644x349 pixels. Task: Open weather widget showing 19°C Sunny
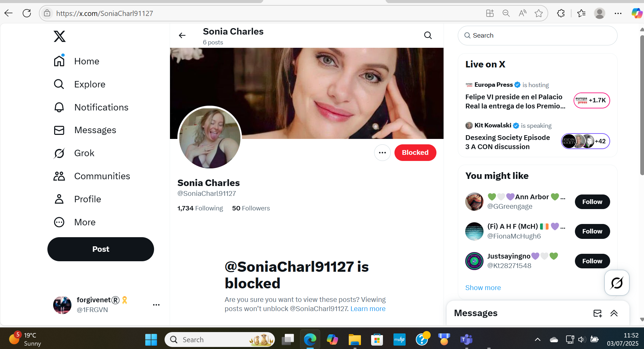(25, 339)
